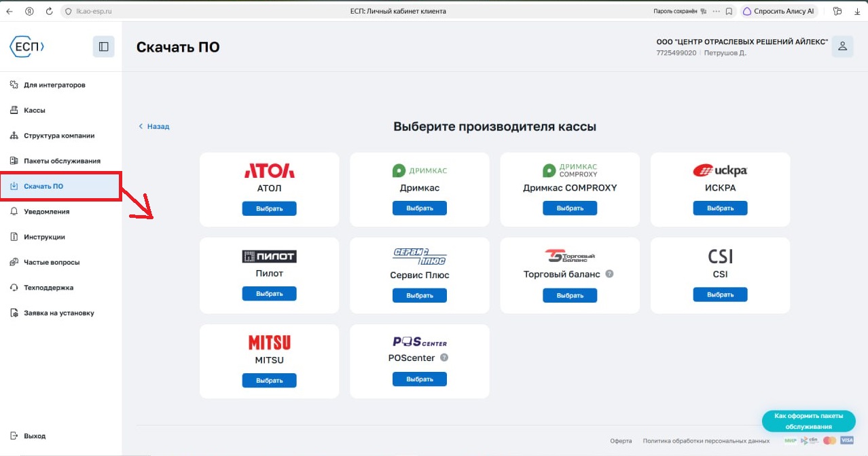Image resolution: width=868 pixels, height=456 pixels.
Task: Click the MITSU red logo
Action: 269,343
